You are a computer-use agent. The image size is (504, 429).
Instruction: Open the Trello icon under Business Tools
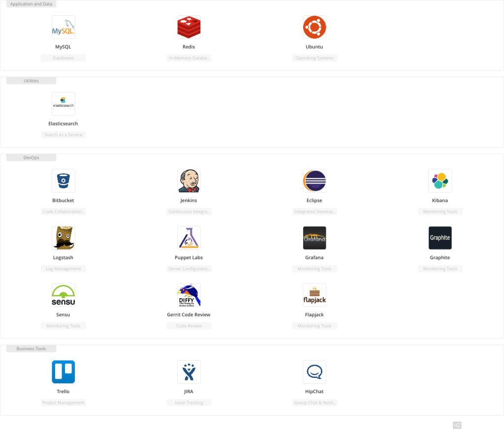coord(63,371)
